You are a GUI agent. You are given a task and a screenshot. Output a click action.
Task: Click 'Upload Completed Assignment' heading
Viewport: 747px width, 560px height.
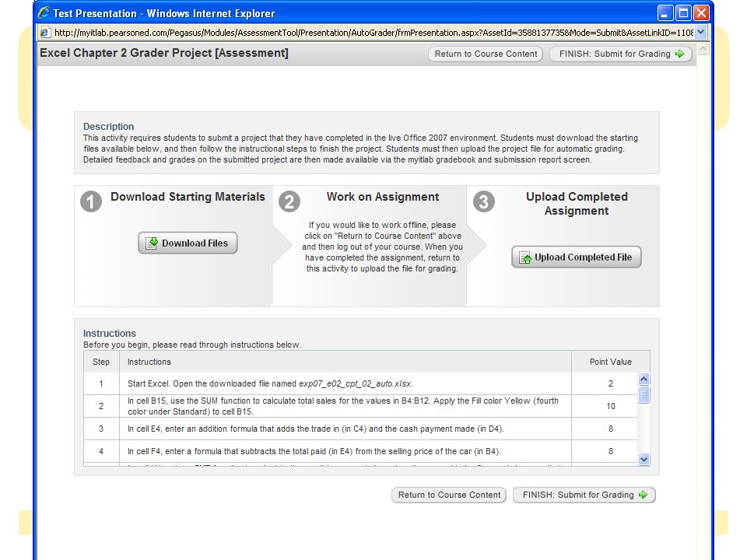click(x=577, y=204)
